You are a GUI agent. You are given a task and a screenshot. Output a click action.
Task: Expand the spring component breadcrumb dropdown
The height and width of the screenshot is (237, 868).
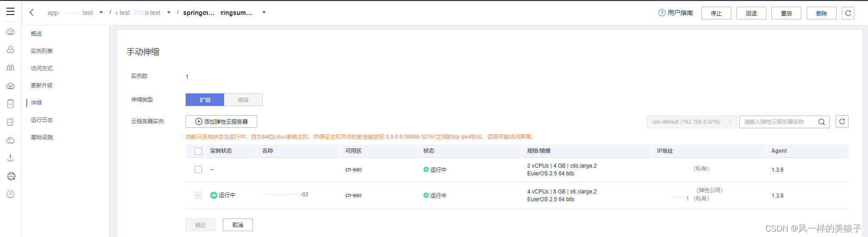pos(264,13)
